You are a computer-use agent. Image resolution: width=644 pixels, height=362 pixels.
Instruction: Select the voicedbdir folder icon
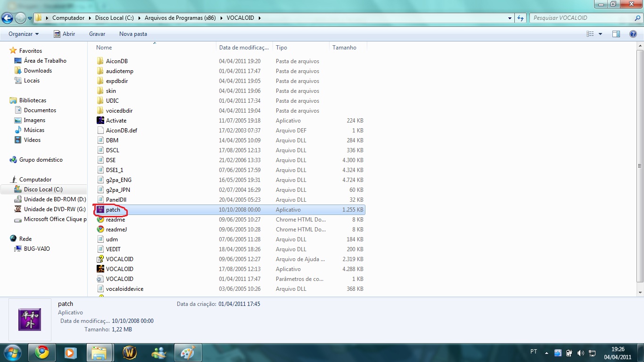(100, 111)
